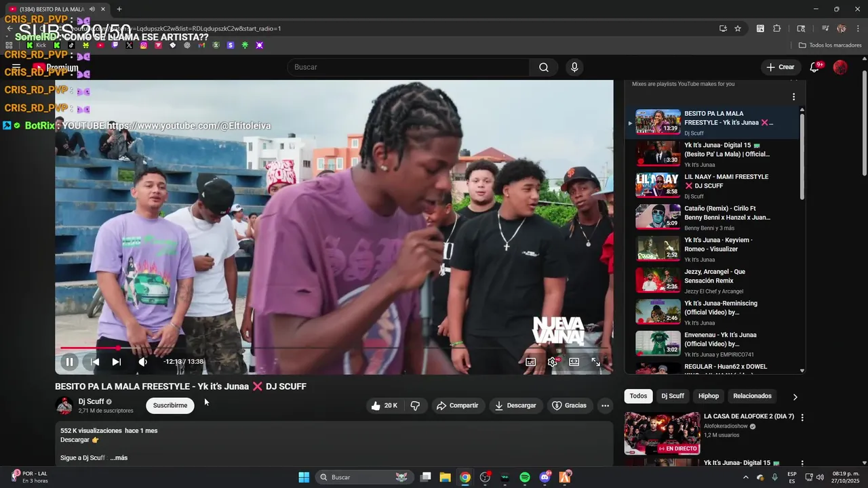The height and width of the screenshot is (488, 868).
Task: Open the Instagram bookmark icon
Action: (144, 45)
